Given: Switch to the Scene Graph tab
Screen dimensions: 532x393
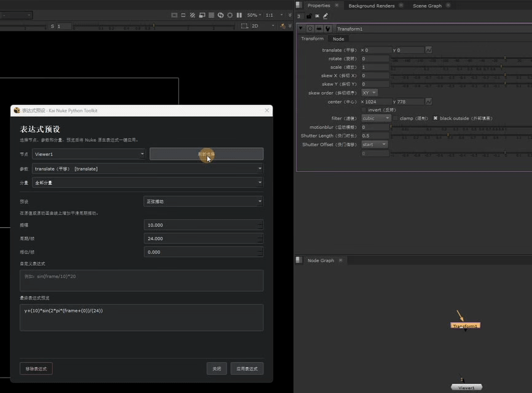Looking at the screenshot, I should [x=427, y=6].
